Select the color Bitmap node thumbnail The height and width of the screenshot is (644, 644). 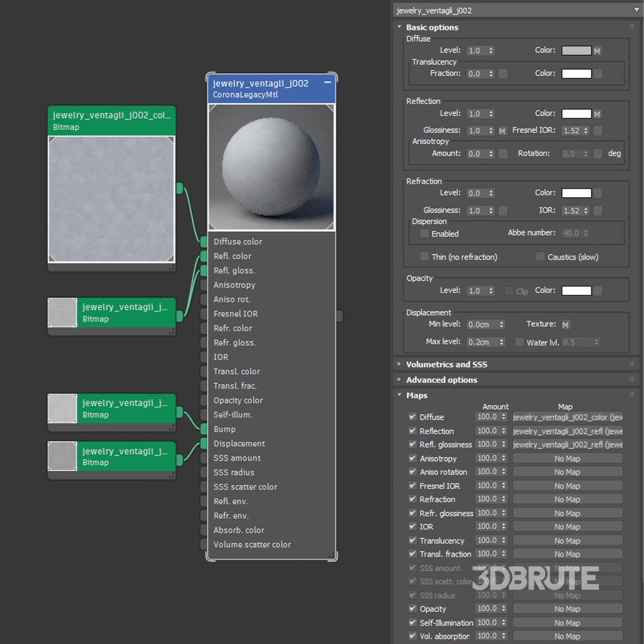pyautogui.click(x=111, y=199)
